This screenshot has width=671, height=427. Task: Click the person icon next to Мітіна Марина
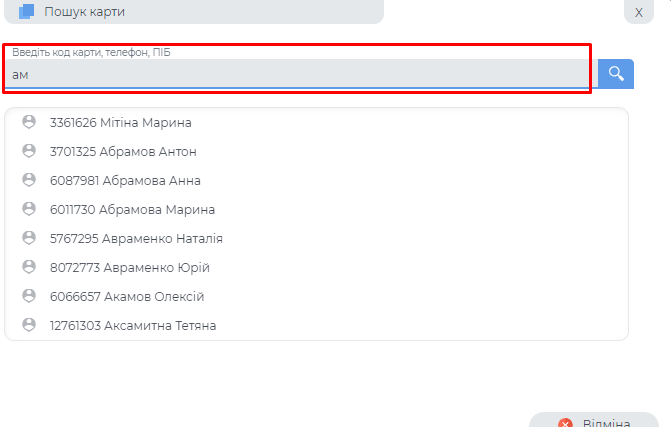pyautogui.click(x=29, y=122)
